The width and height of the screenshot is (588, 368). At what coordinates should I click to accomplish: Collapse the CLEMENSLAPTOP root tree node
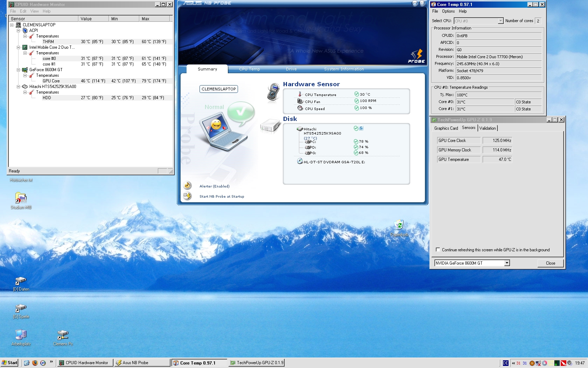(12, 25)
